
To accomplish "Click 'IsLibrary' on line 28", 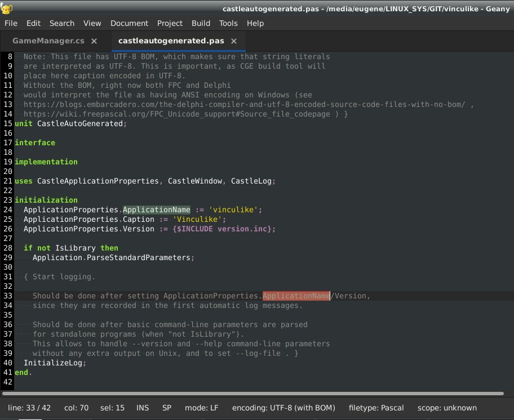I will tap(76, 248).
